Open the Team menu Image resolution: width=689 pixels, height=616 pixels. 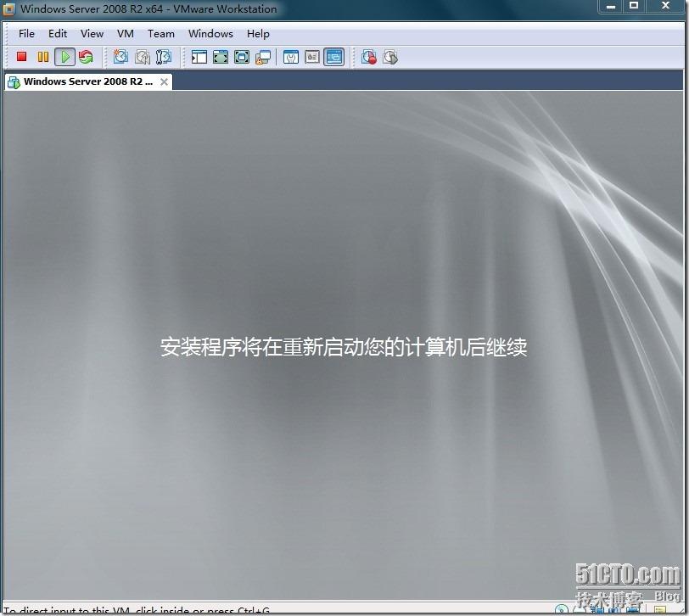(161, 34)
